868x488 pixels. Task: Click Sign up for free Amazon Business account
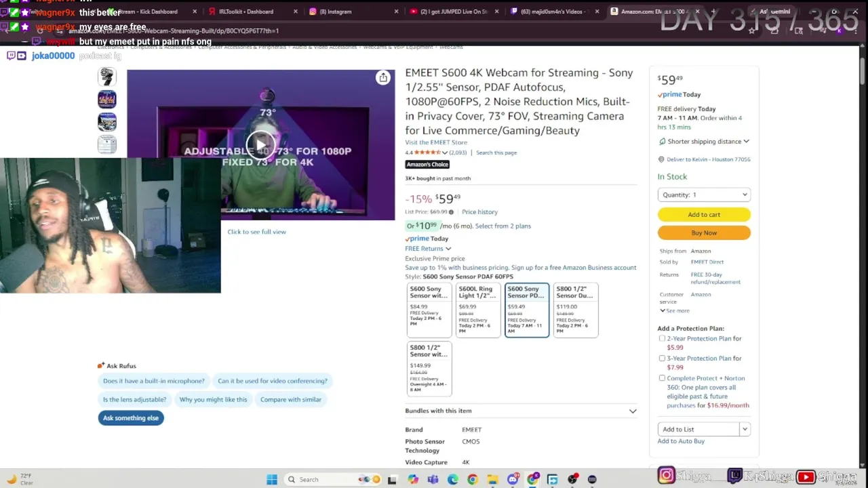point(574,268)
